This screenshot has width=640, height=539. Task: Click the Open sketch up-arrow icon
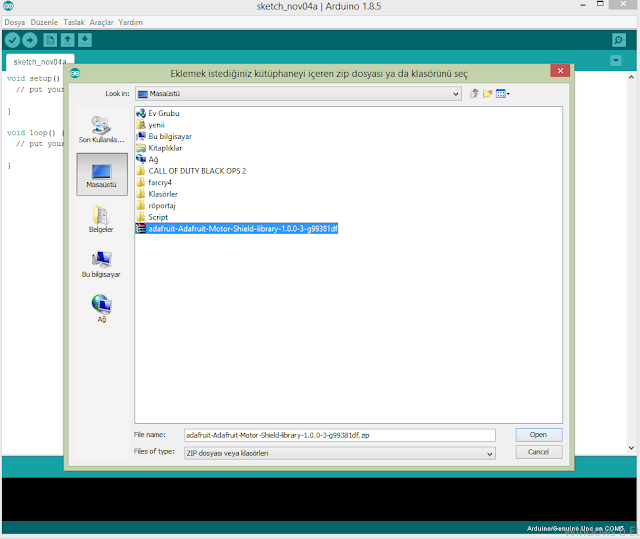67,40
